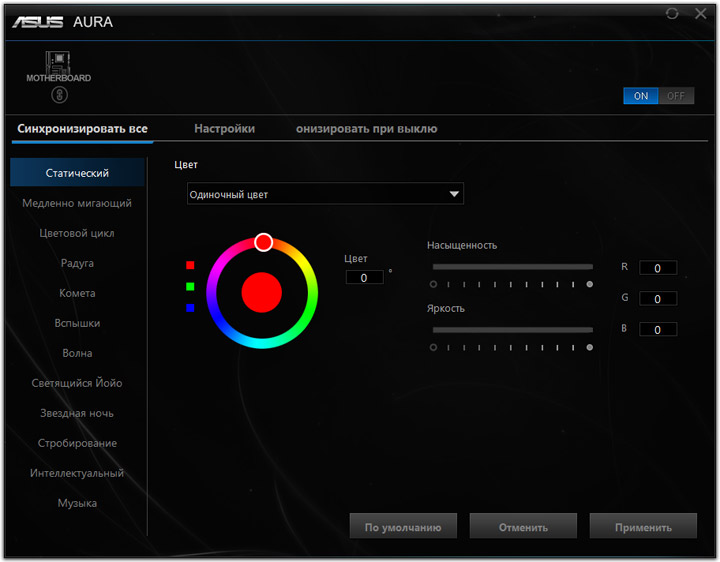Click the Применить button
Image resolution: width=720 pixels, height=562 pixels.
(643, 526)
